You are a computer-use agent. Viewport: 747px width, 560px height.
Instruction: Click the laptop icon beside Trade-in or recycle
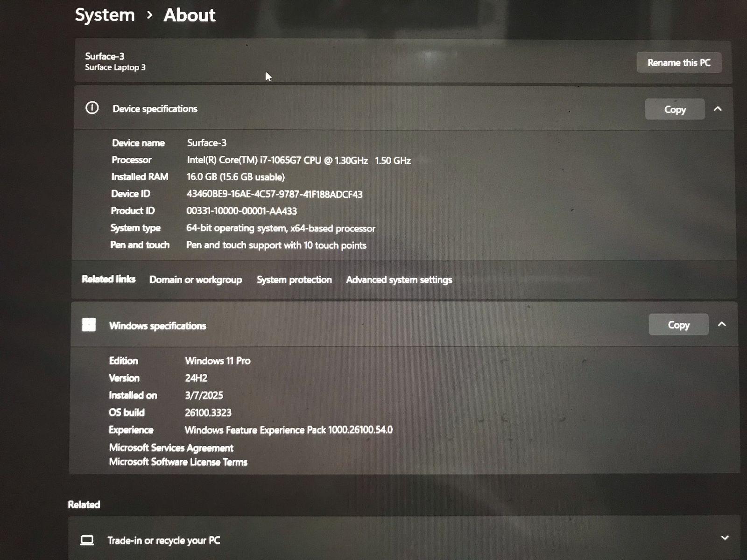87,540
